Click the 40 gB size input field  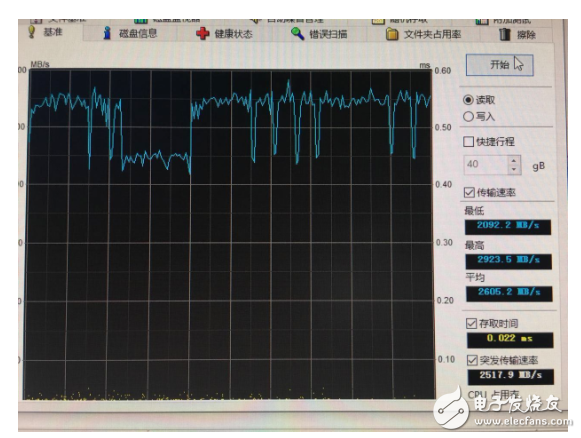click(486, 164)
